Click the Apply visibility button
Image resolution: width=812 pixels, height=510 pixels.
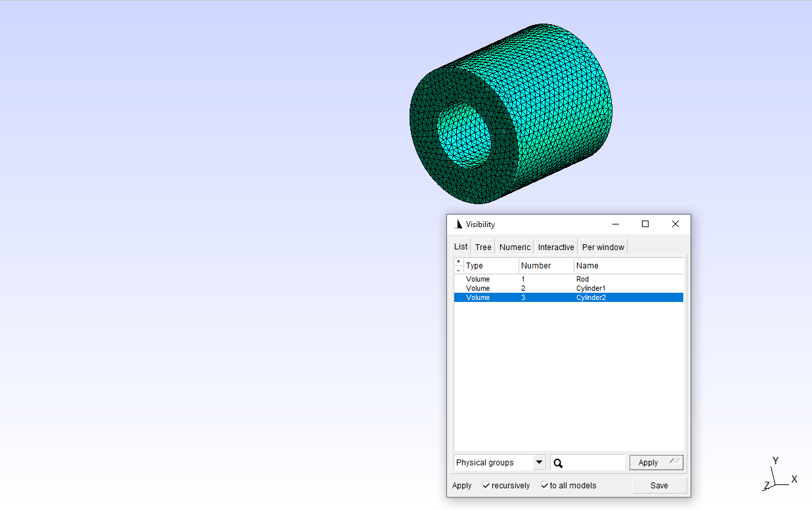656,463
